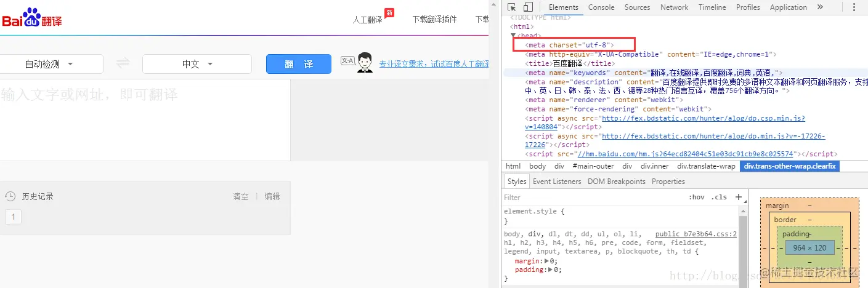Switch to the Elements tab

563,7
